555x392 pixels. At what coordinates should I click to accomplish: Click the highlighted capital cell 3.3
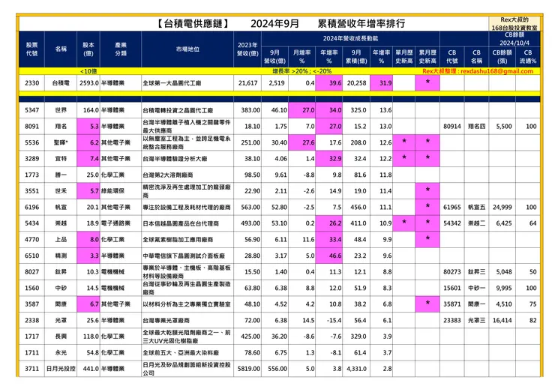(x=88, y=256)
